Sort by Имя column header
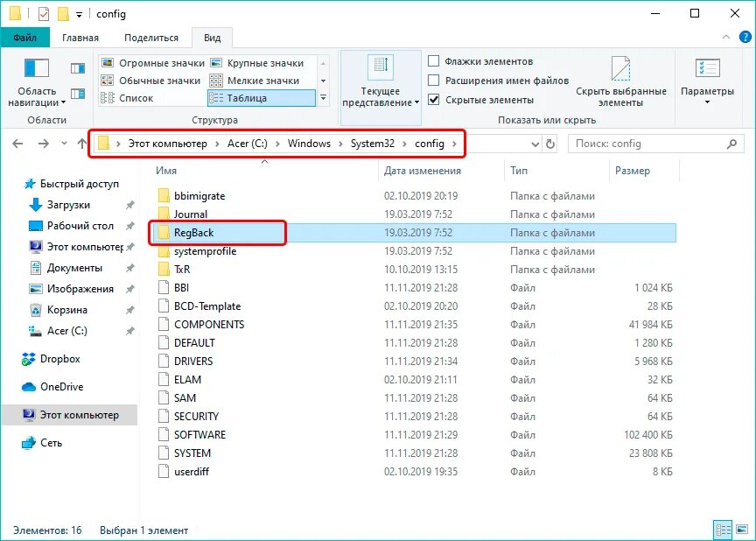 point(265,171)
